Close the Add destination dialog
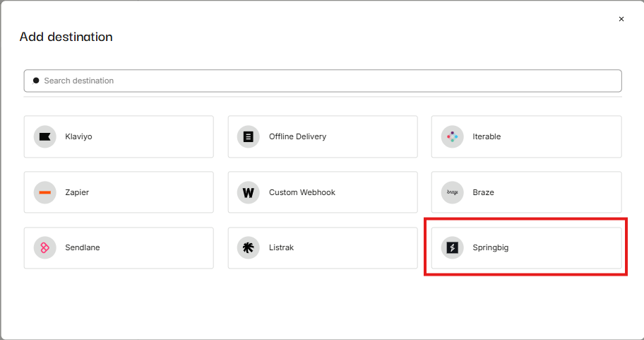 pyautogui.click(x=621, y=19)
